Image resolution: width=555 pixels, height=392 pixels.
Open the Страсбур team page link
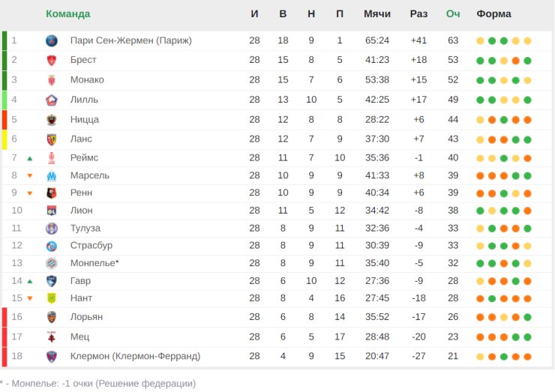(91, 245)
